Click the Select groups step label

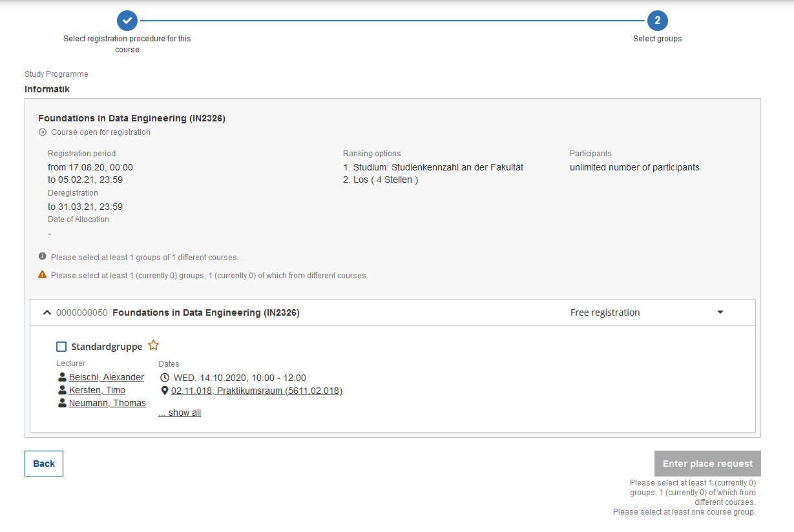[x=657, y=39]
